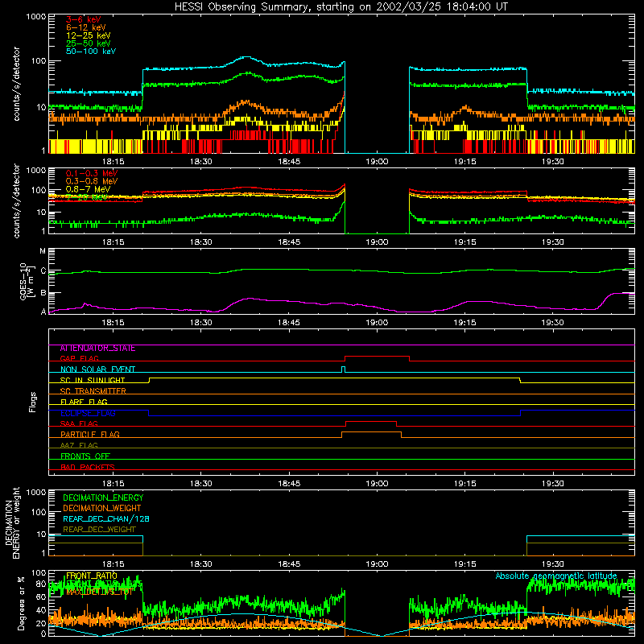Click the ATTENUATOR_STATE flag label
This screenshot has width=644, height=644.
[97, 349]
